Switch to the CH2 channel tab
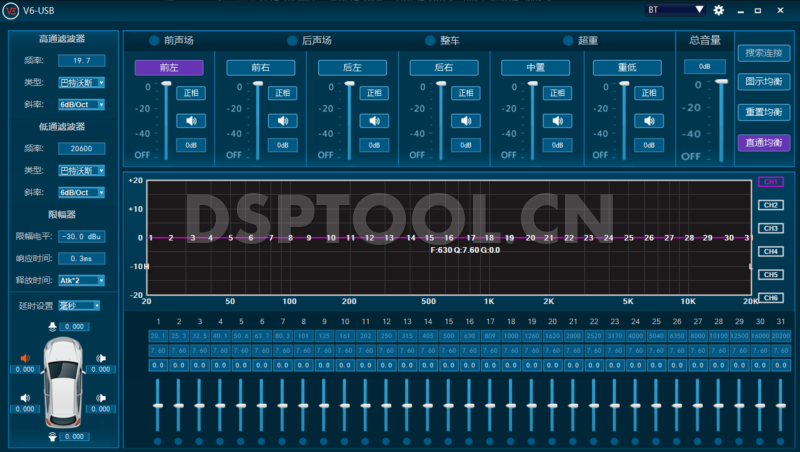800x452 pixels. [770, 205]
